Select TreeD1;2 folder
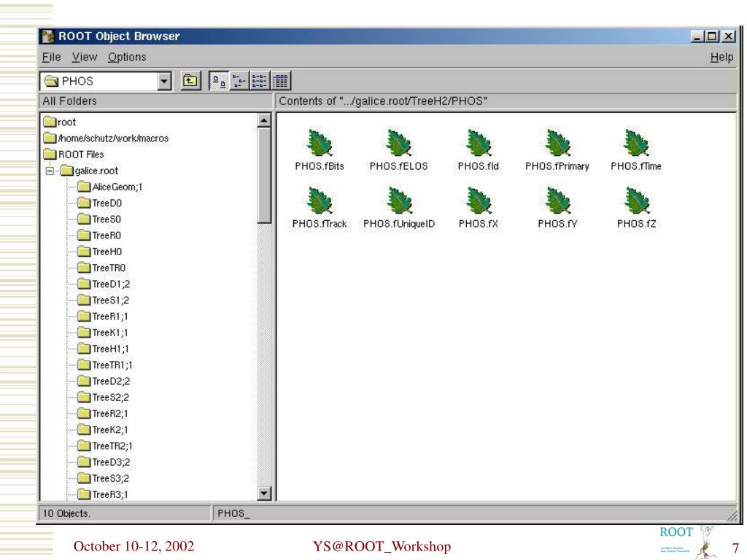This screenshot has width=747, height=560. (x=104, y=284)
